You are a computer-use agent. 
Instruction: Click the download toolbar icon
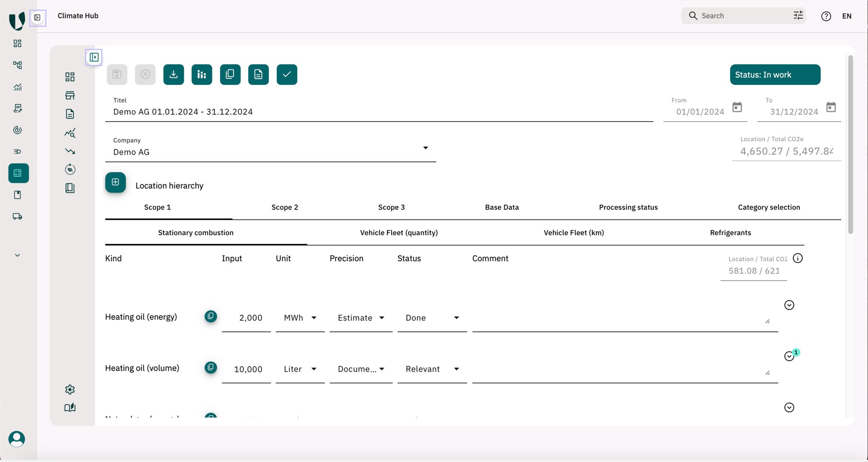tap(173, 74)
